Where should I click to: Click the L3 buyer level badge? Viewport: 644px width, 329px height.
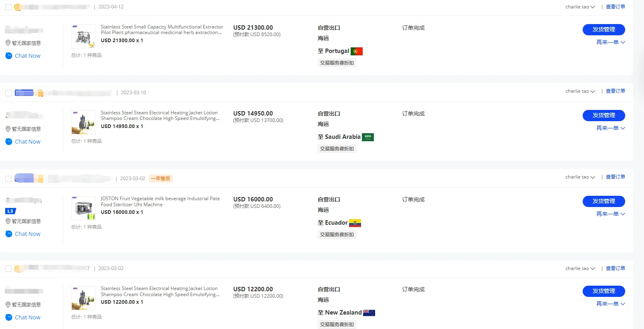point(10,211)
